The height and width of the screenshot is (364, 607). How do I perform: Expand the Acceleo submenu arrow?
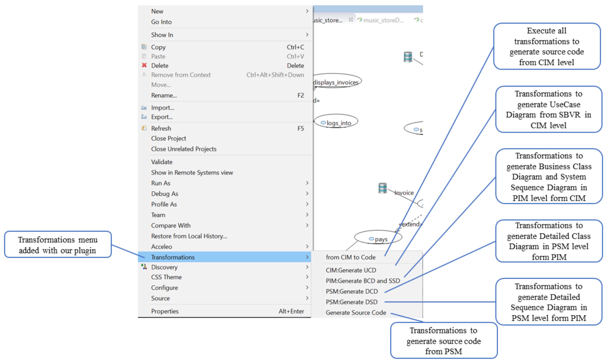307,246
